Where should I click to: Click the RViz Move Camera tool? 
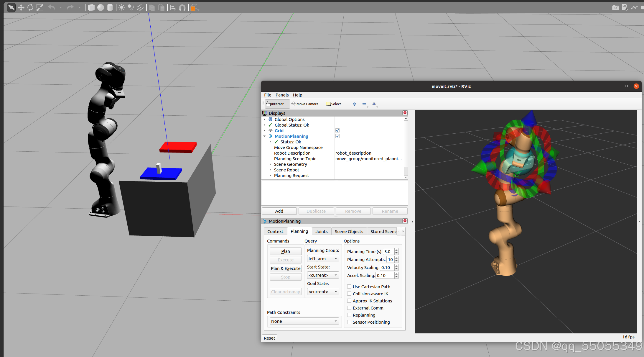pos(305,104)
